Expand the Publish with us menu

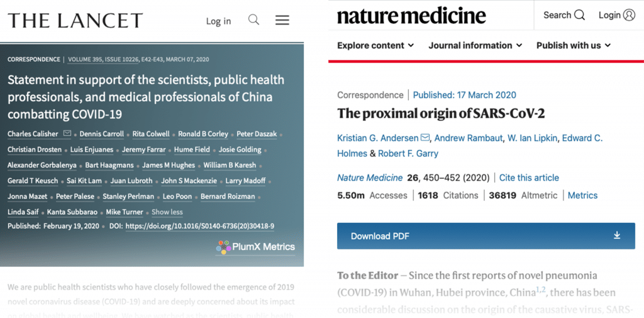pos(574,45)
